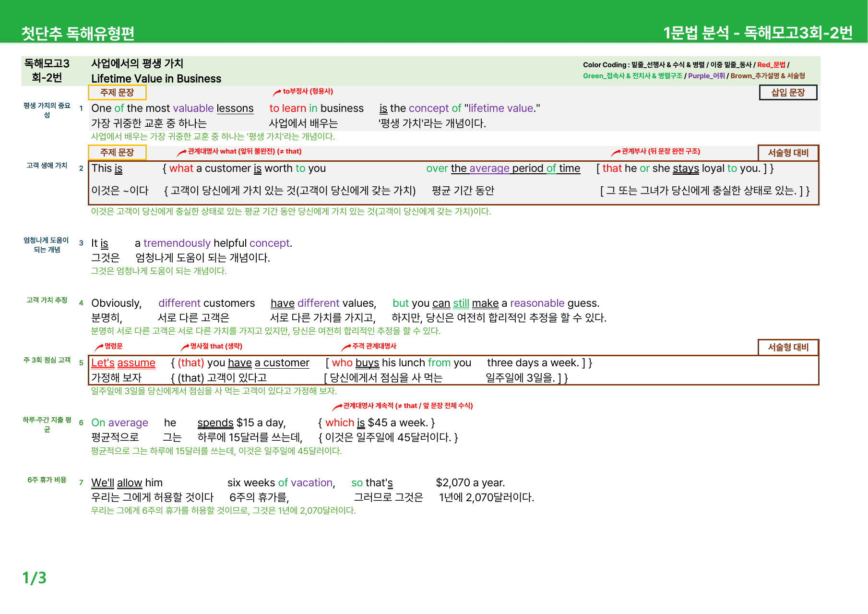Click the 'Green_접속사 & 전치사 & 병렬구조' legend entry
The image size is (868, 614).
(632, 76)
